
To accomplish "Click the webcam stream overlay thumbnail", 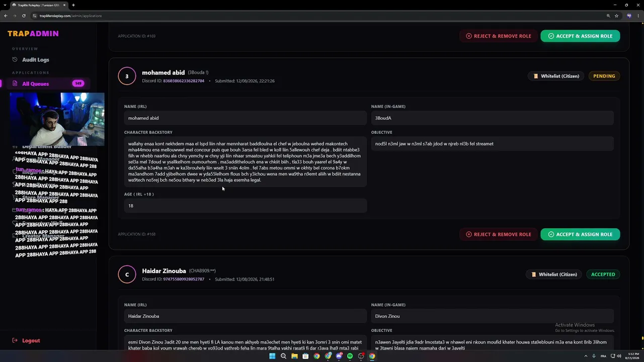I will click(x=57, y=119).
